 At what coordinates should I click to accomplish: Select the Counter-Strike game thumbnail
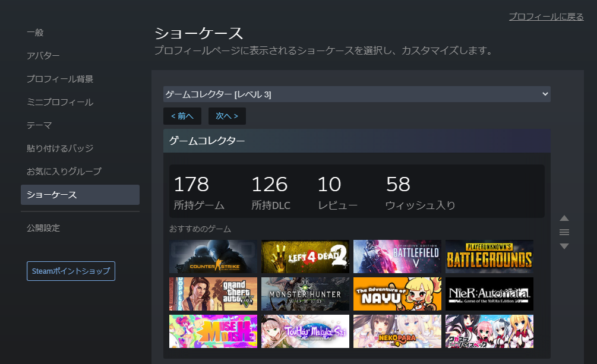pos(213,257)
